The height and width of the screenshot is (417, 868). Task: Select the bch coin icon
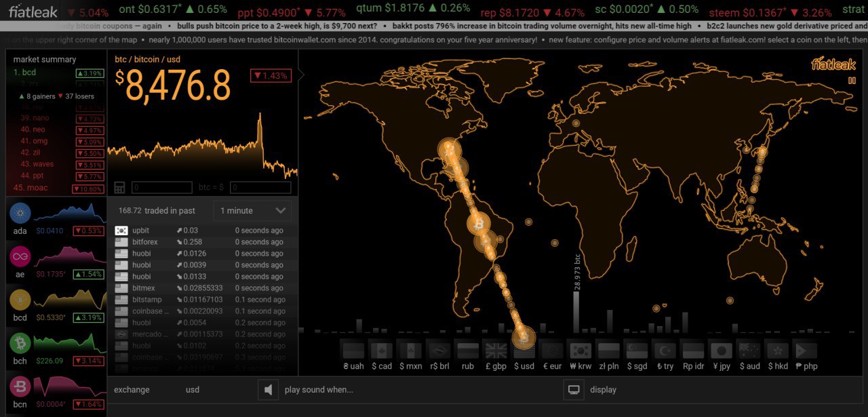tap(20, 343)
